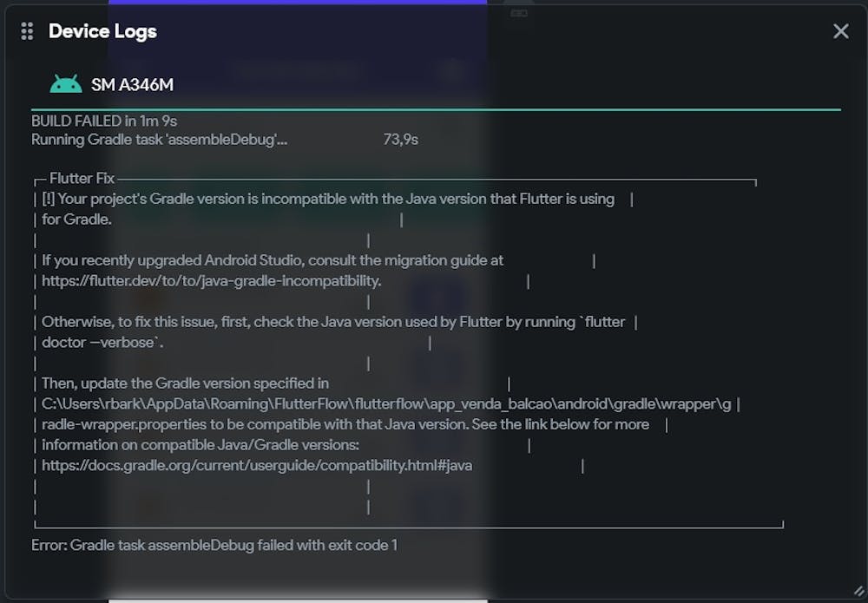
Task: Click the C:\Users\rbark FlutterFlow path line
Action: point(385,404)
